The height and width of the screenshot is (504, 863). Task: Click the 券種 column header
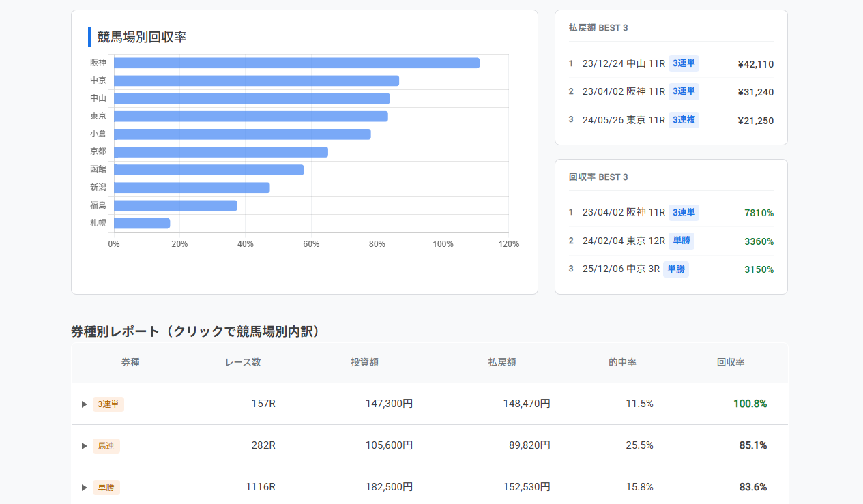tap(130, 362)
